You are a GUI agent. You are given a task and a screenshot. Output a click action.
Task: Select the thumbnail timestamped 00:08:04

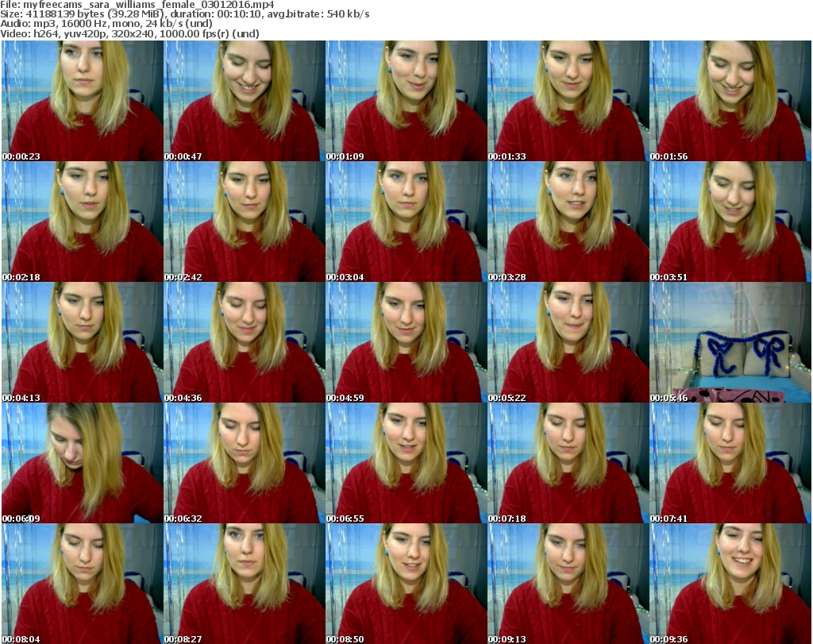[x=83, y=584]
